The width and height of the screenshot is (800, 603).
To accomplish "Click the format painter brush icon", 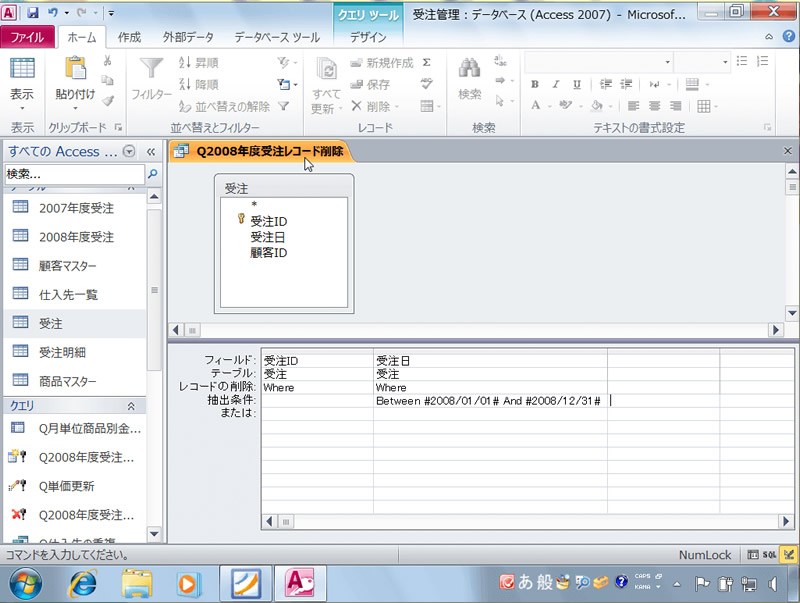I will click(108, 100).
